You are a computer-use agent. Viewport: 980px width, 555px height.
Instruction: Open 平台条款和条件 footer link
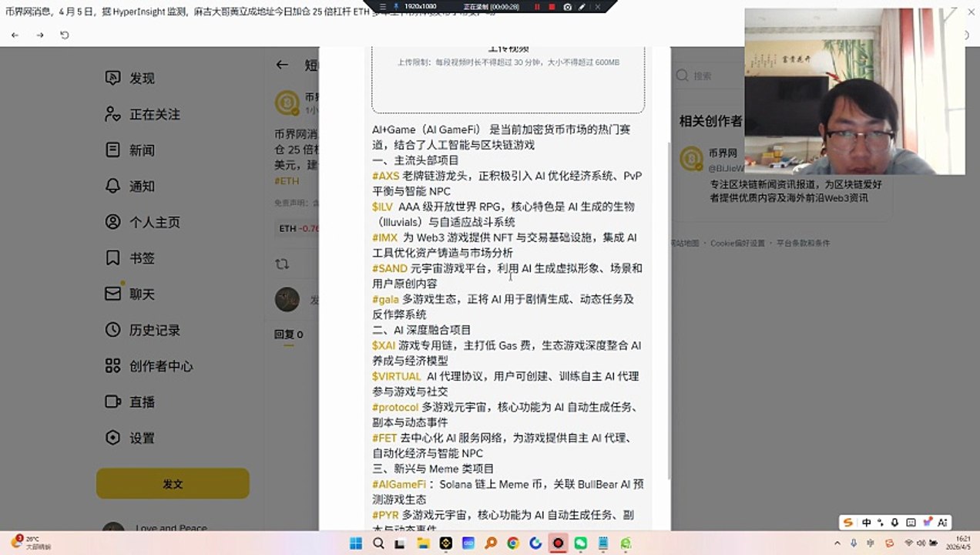(803, 243)
